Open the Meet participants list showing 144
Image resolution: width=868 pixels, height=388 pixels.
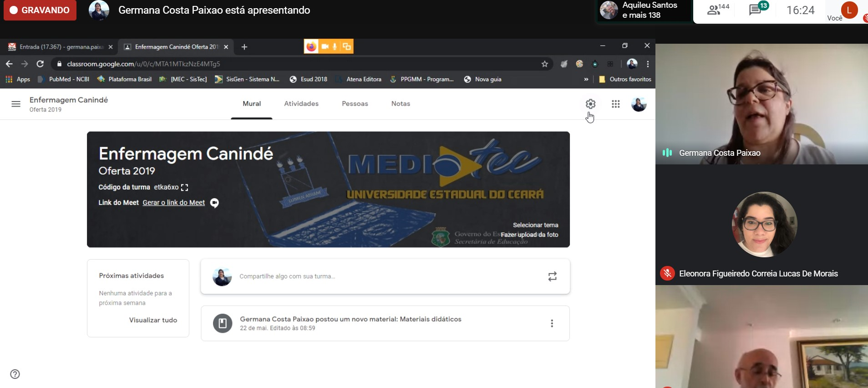point(718,10)
